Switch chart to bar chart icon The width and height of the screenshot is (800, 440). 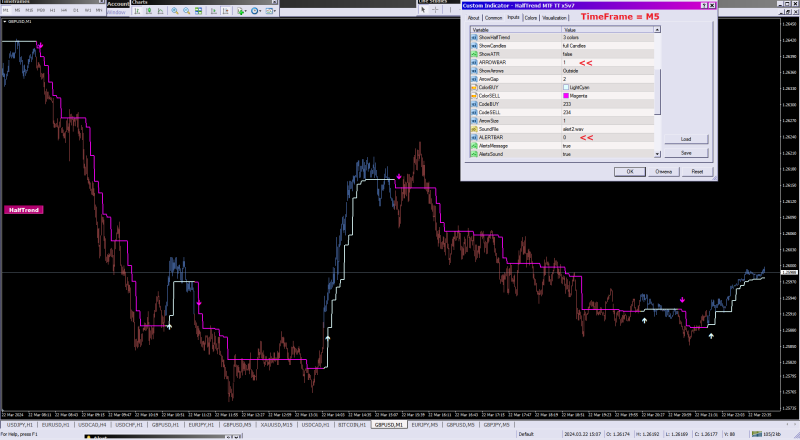[137, 11]
